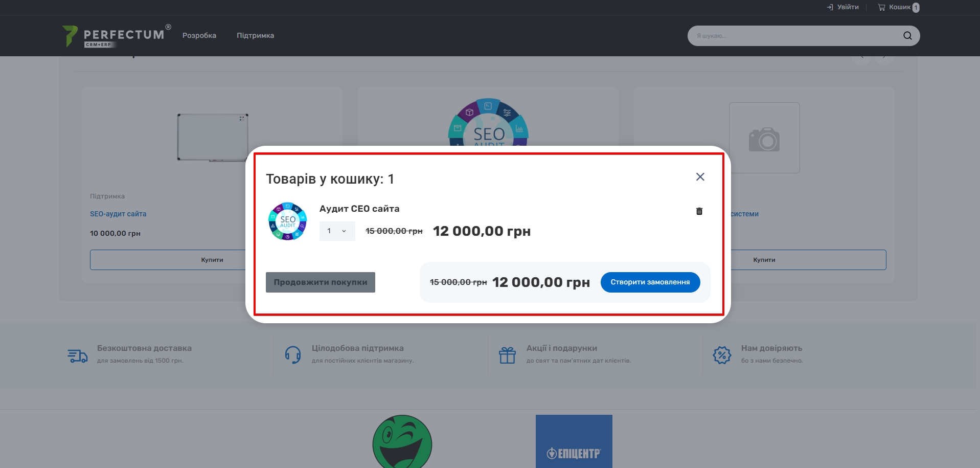Open the quantity dropdown in the cart
The image size is (980, 468).
pos(337,231)
